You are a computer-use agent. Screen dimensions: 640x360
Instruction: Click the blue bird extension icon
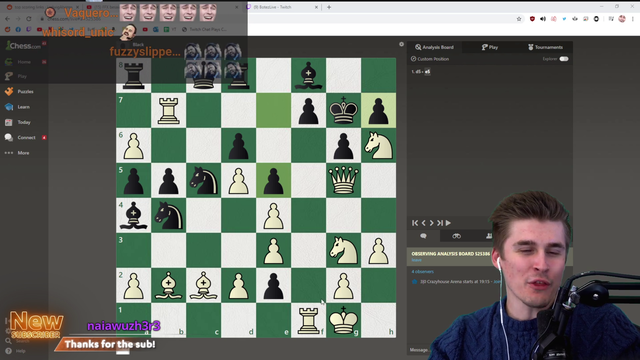click(564, 19)
